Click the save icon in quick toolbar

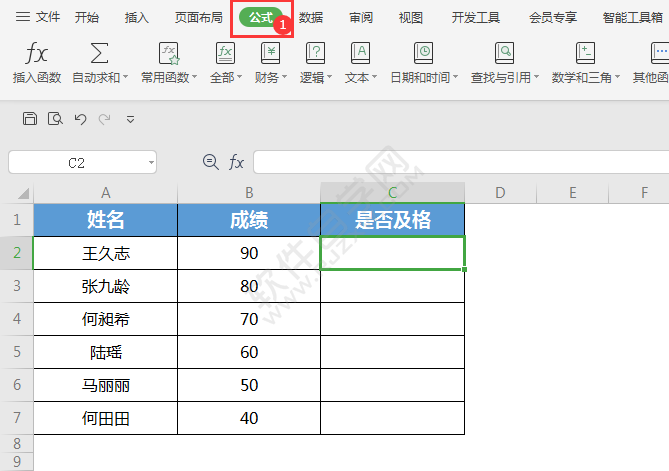pos(30,119)
